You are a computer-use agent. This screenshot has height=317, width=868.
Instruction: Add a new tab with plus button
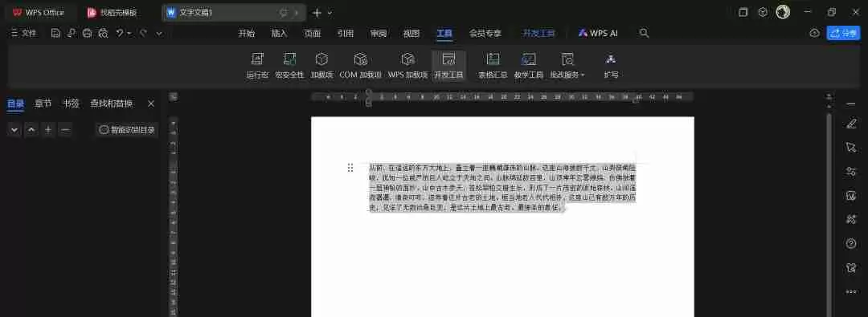pos(317,12)
